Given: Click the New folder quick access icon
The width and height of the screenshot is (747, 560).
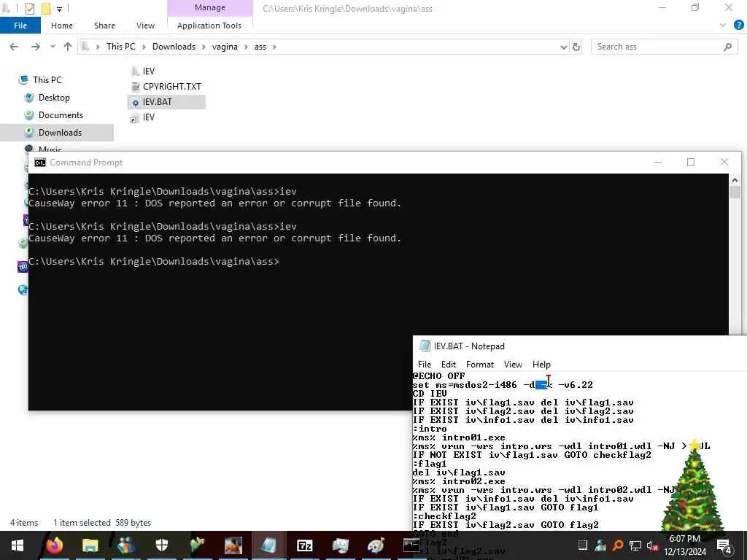Looking at the screenshot, I should 46,8.
